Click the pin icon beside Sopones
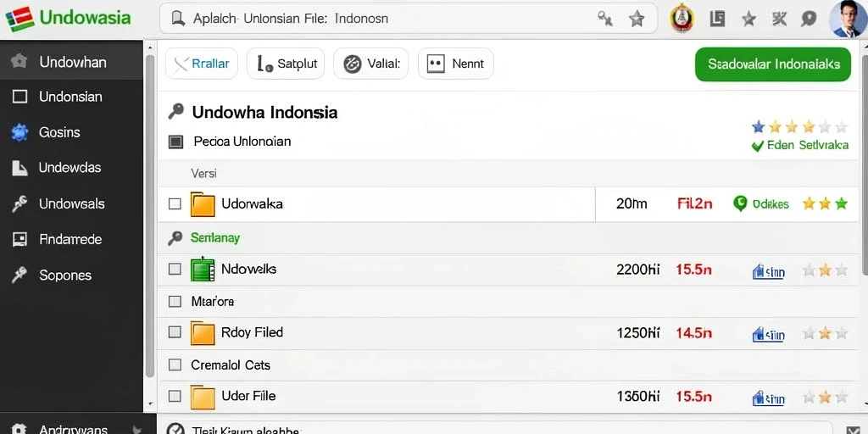This screenshot has width=868, height=434. coord(19,275)
